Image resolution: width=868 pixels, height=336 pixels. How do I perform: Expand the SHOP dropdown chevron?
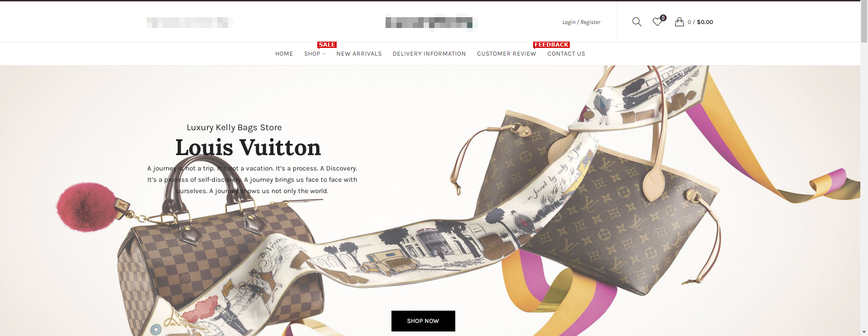click(x=324, y=54)
